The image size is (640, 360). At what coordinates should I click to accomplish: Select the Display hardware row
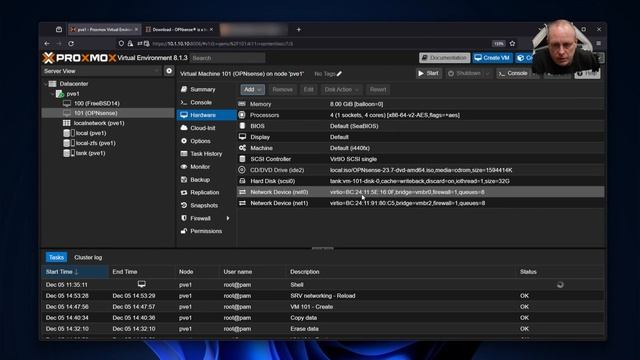click(x=420, y=137)
